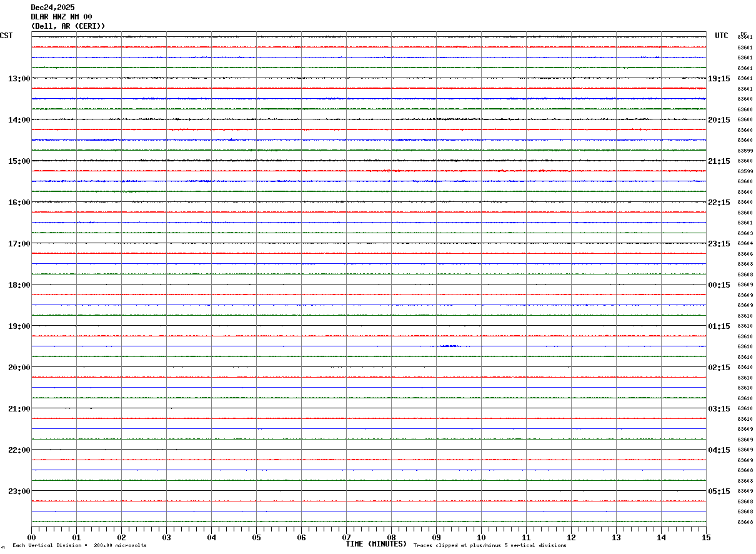The width and height of the screenshot is (756, 554).
Task: Click the 03:15 UTC time label
Action: click(x=719, y=409)
